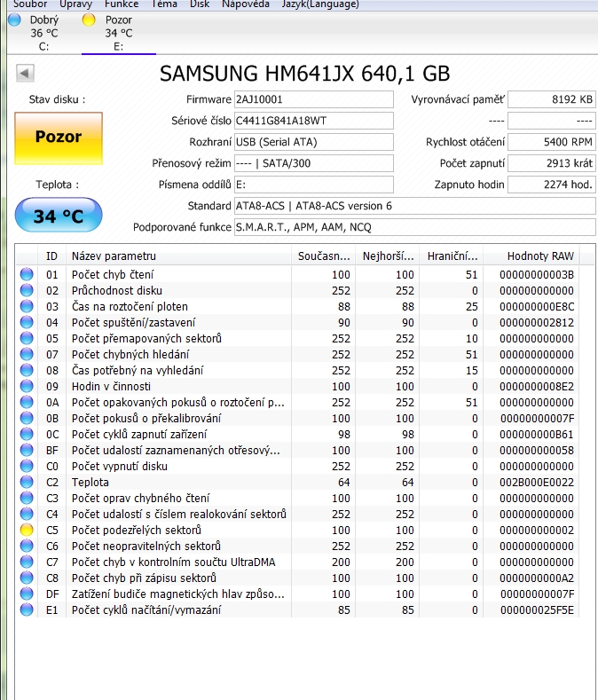This screenshot has width=598, height=700.
Task: Click the Hraniční... column header
Action: click(x=451, y=256)
